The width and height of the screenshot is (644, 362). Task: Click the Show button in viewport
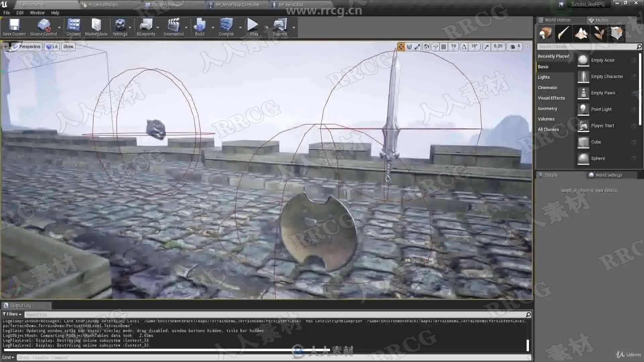click(68, 47)
